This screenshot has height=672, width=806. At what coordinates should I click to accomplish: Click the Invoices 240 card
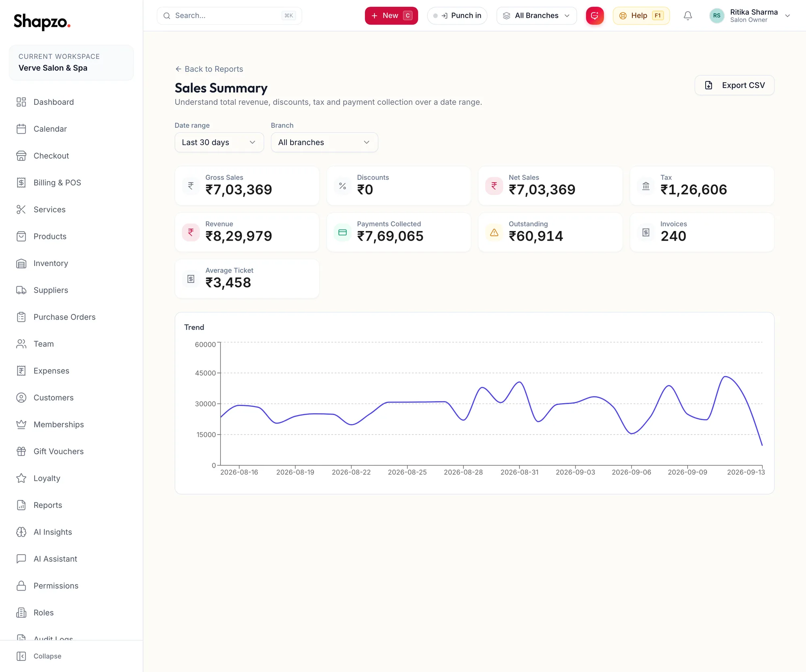702,232
